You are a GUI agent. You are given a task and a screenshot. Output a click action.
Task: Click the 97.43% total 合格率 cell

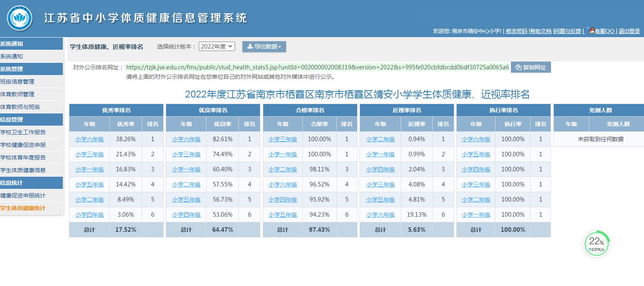[320, 230]
